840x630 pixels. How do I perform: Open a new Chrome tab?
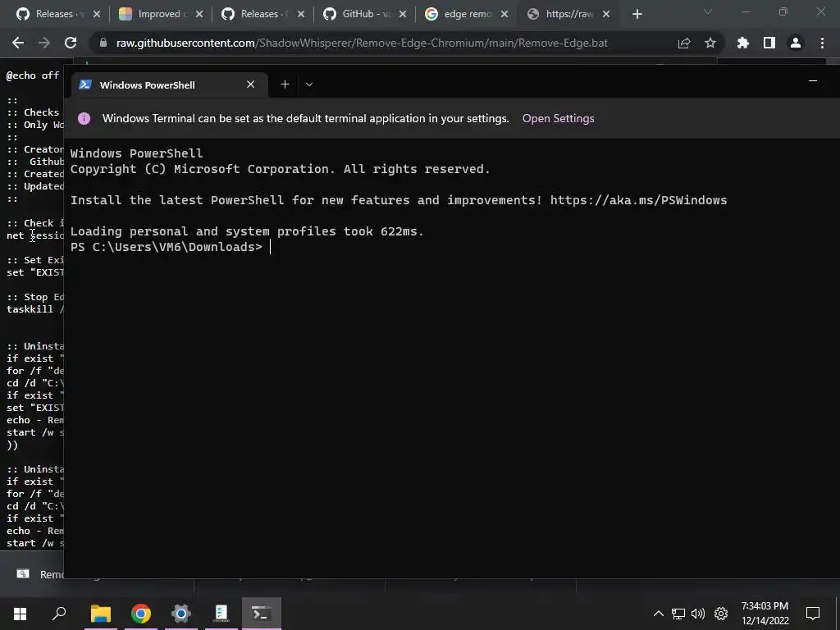(x=637, y=14)
